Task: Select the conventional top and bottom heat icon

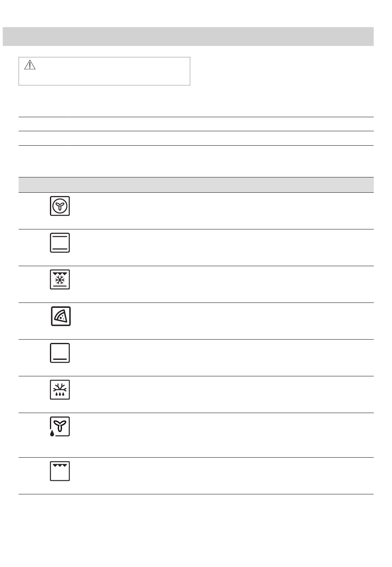Action: tap(60, 243)
